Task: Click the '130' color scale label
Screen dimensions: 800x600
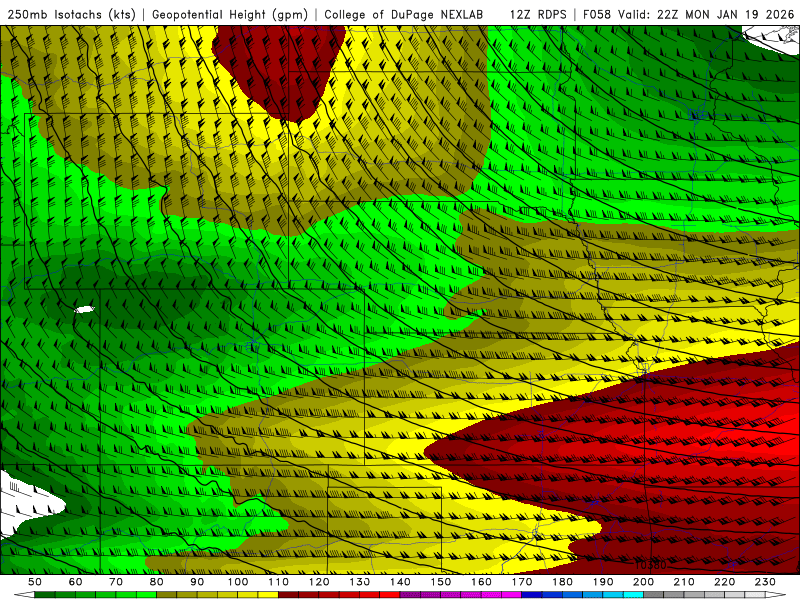Action: tap(360, 582)
